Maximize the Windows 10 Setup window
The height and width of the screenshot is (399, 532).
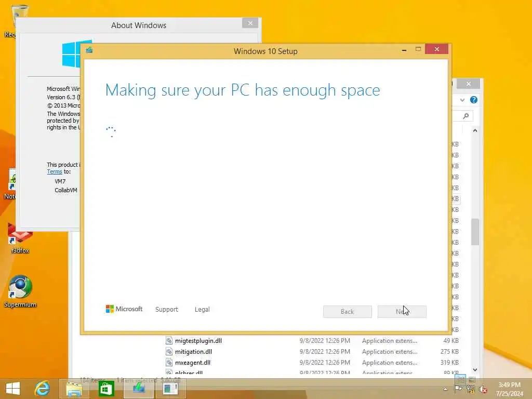418,49
